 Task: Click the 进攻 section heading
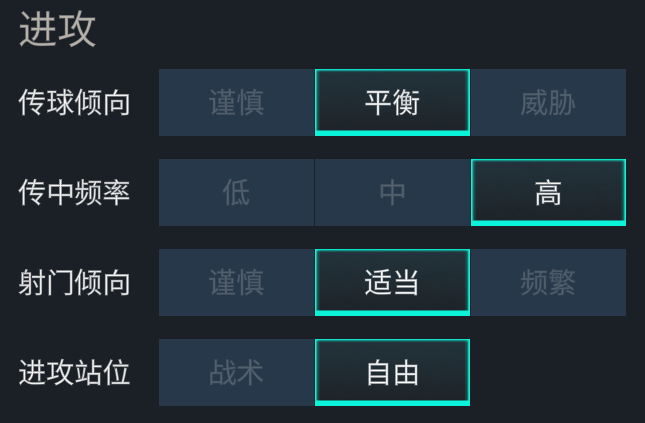point(58,29)
